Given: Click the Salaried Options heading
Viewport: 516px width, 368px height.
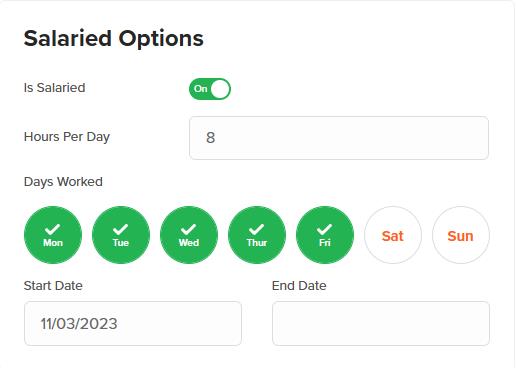Looking at the screenshot, I should 114,38.
